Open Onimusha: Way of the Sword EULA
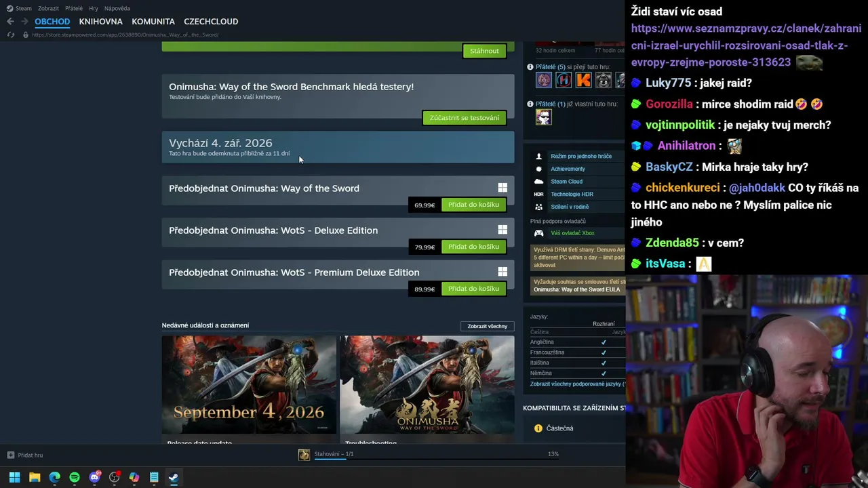 [576, 289]
